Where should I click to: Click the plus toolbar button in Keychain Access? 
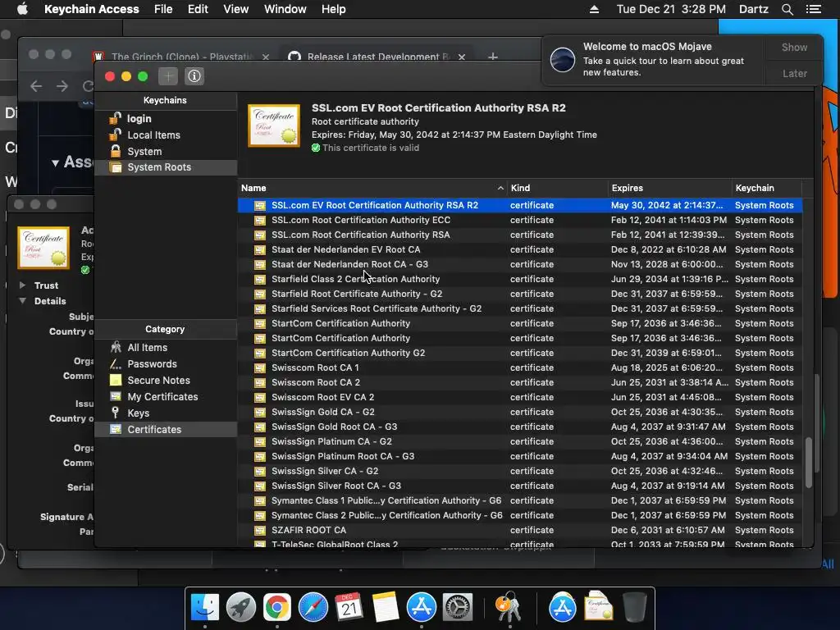point(168,76)
